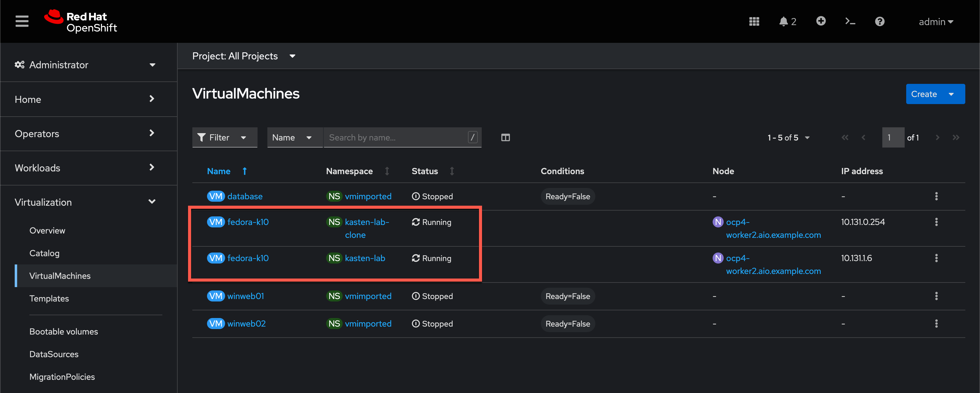
Task: Open MigrationPolicies nav item
Action: pos(62,377)
